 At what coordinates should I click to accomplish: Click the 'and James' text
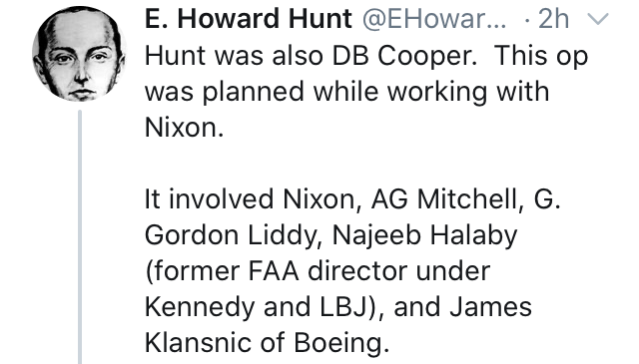point(462,307)
